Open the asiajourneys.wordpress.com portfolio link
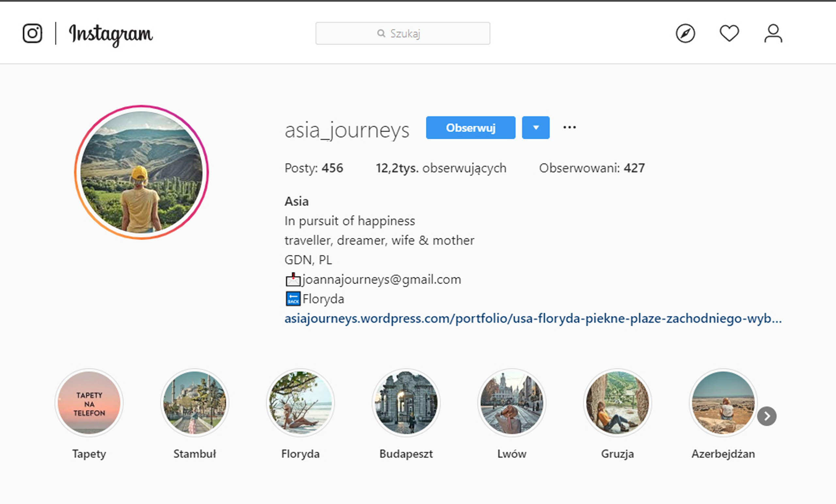 533,319
